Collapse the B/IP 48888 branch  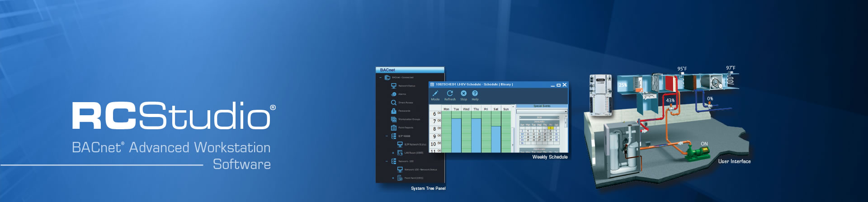(x=387, y=136)
